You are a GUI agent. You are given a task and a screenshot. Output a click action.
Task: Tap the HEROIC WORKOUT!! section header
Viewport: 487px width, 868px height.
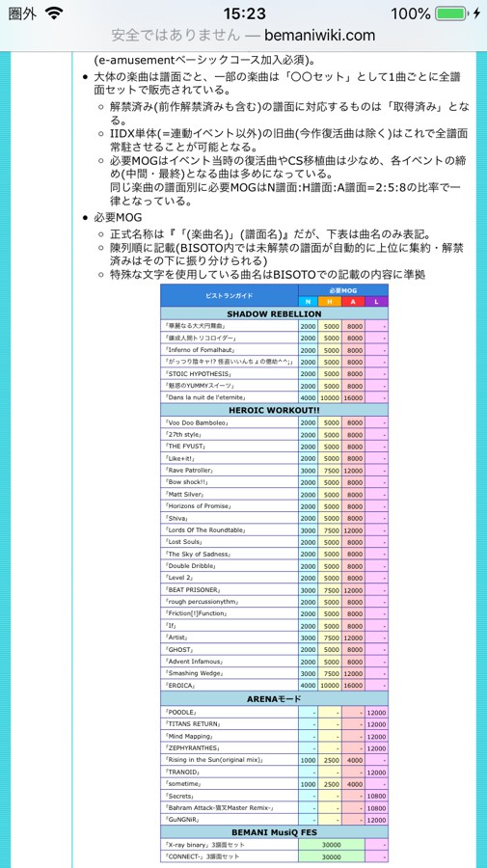point(274,410)
